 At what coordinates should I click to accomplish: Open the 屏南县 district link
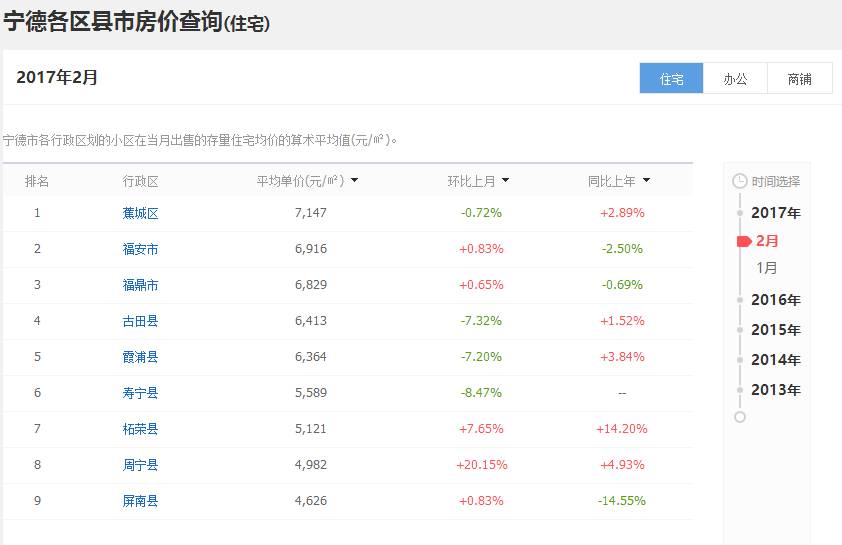click(140, 501)
